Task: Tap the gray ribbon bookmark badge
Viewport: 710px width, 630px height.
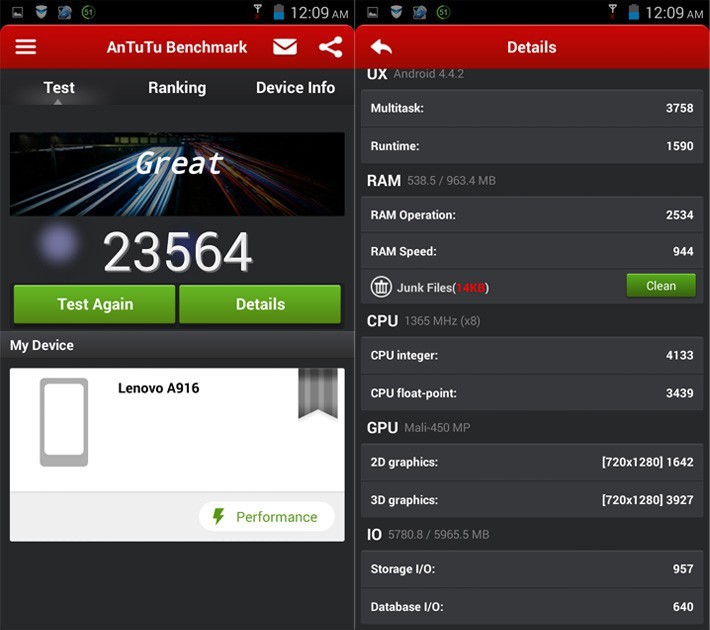Action: 318,393
